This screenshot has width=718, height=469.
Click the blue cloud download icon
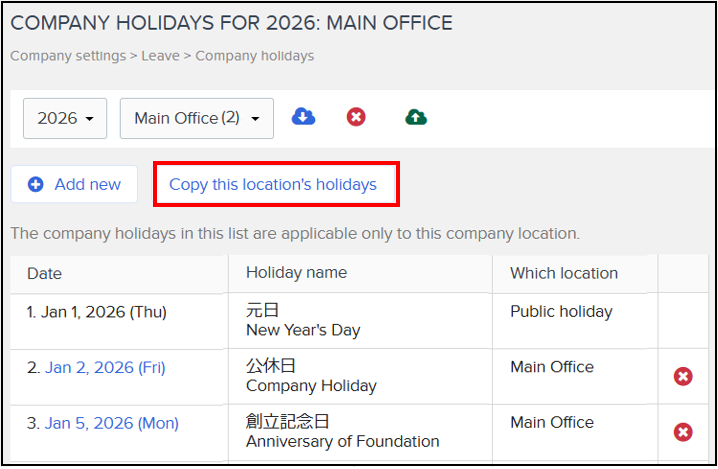coord(303,117)
